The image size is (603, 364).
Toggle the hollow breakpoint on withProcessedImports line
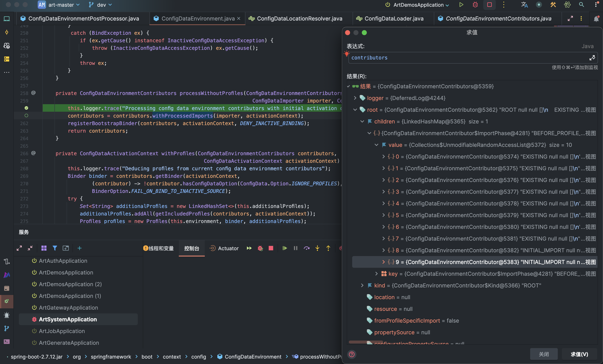point(26,115)
